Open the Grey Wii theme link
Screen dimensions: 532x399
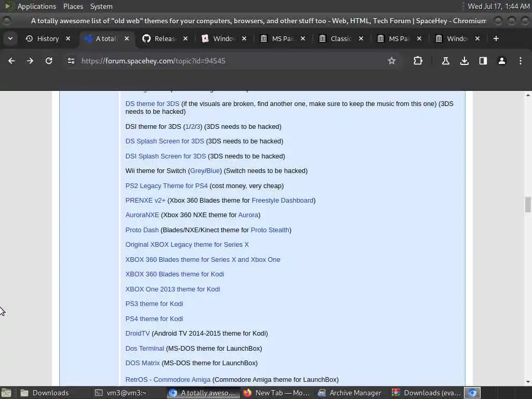pos(197,170)
